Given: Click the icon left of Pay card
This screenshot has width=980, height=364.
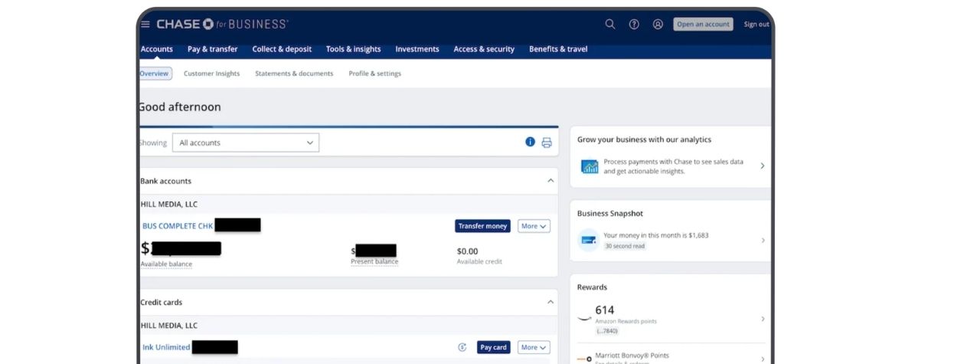Looking at the screenshot, I should pos(462,347).
